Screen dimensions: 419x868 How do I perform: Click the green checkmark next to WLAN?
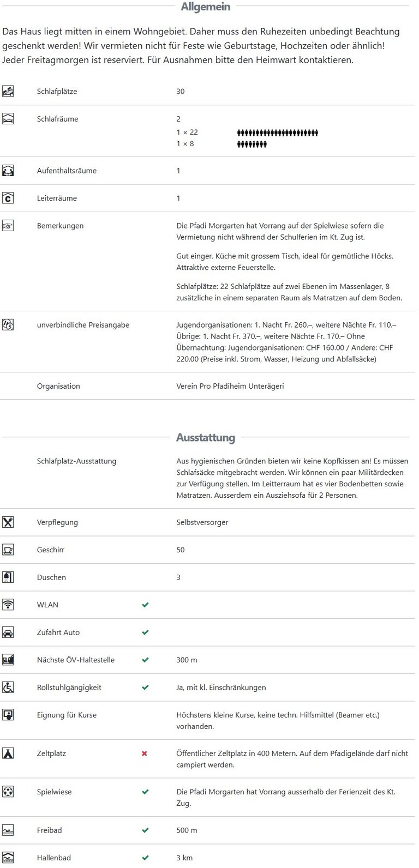[x=145, y=605]
